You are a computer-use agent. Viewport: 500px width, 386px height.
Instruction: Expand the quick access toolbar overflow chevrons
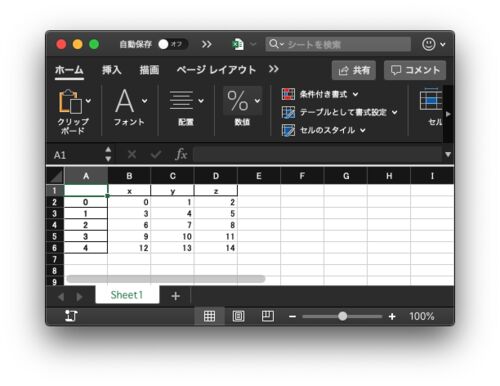[206, 44]
